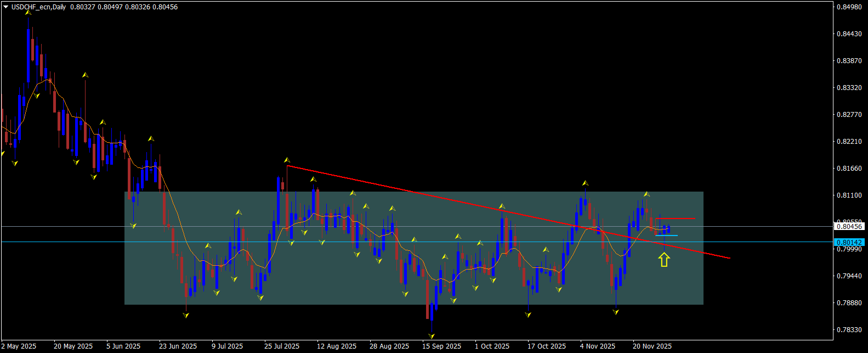Click the 25 Jul 2025 date label

tap(282, 346)
